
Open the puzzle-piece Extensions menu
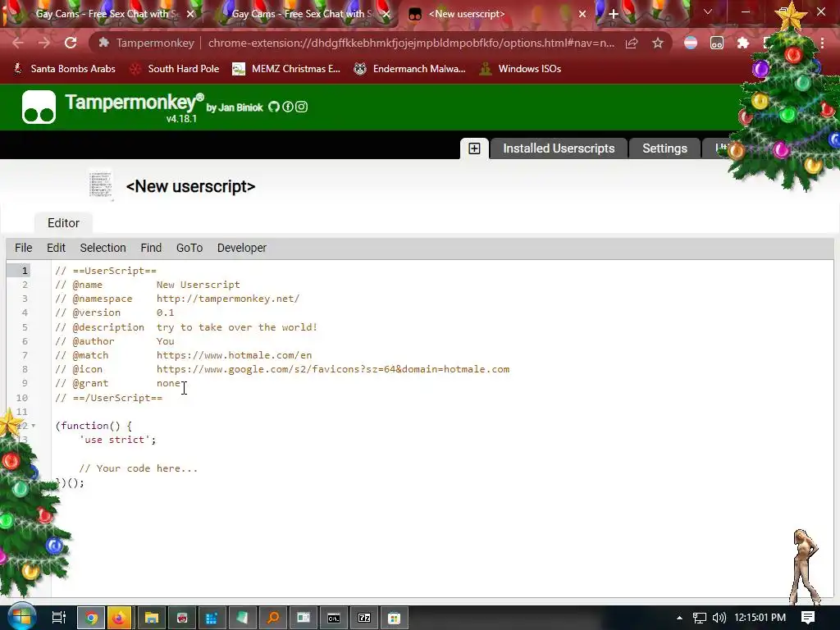pos(743,43)
